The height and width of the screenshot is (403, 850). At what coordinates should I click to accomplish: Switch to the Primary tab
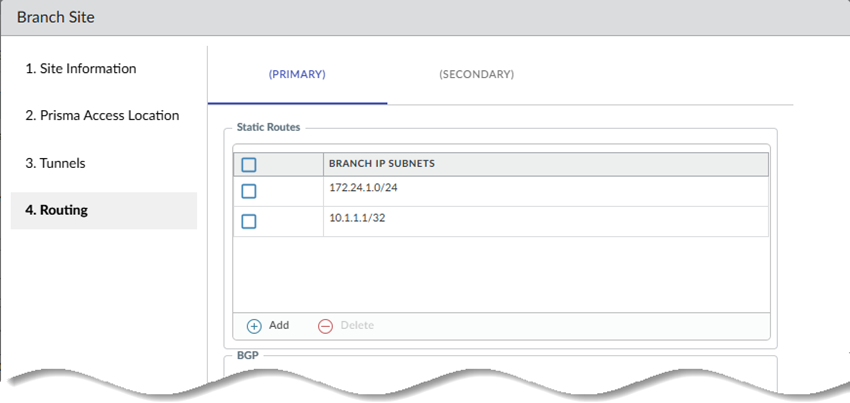298,75
